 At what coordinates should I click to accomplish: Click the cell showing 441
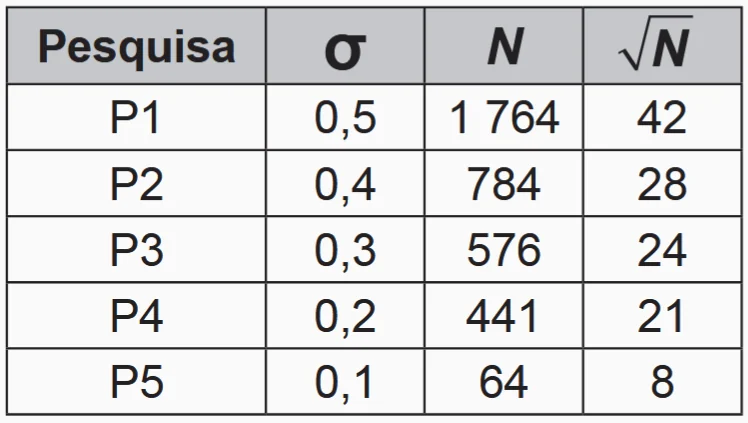(505, 316)
